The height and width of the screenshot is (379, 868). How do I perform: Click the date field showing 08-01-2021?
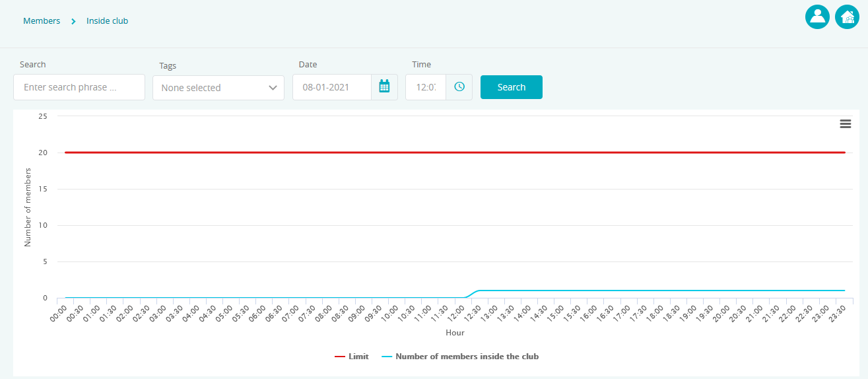pos(332,86)
